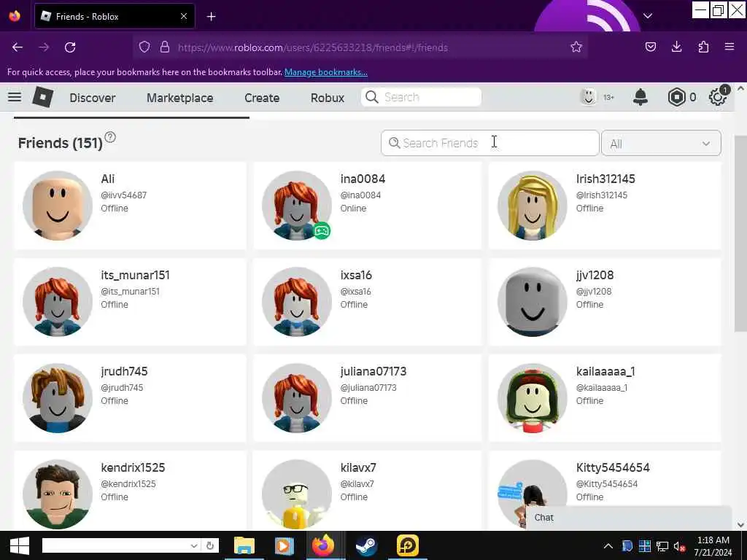Open Irish312145's profile name link
This screenshot has height=560, width=747.
click(605, 179)
